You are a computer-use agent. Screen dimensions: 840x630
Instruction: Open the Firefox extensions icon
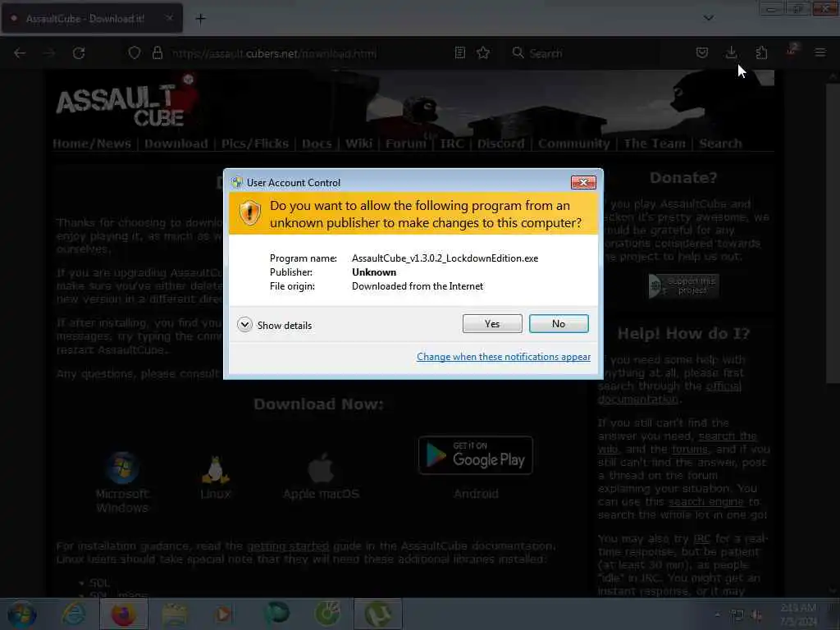point(761,52)
